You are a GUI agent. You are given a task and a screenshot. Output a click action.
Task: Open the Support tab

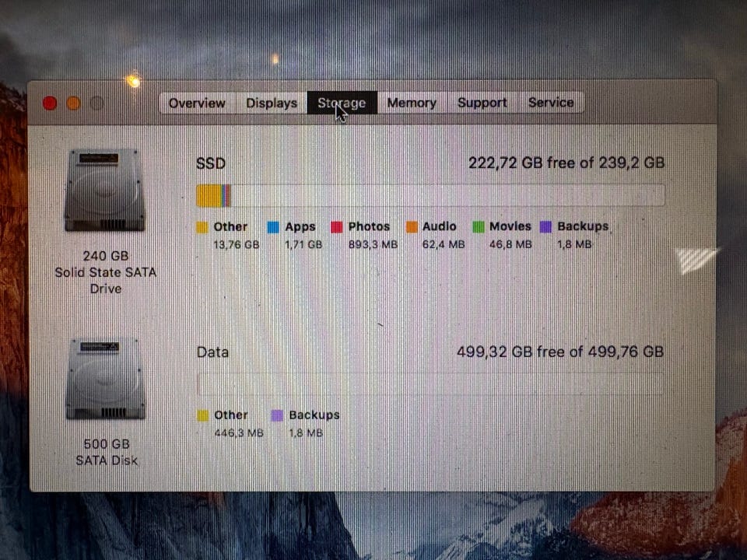(482, 103)
